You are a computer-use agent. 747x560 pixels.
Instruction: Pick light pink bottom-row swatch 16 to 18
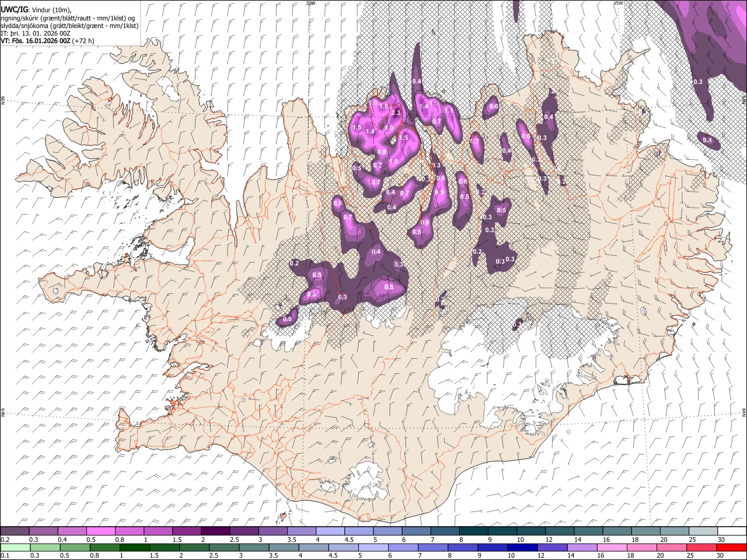[x=611, y=547]
